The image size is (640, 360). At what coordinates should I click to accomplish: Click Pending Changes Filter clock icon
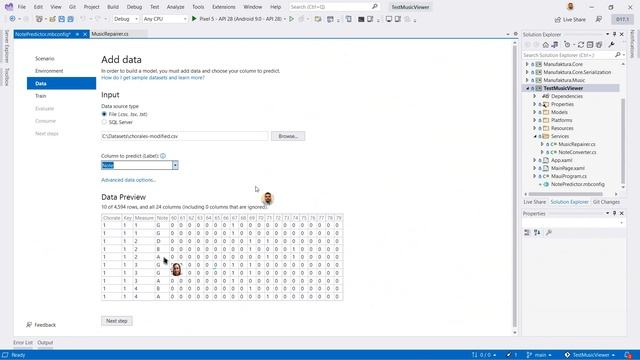coord(567,44)
